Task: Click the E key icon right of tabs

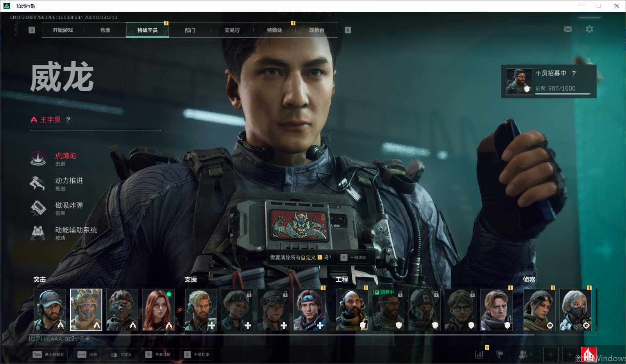Action: 348,30
